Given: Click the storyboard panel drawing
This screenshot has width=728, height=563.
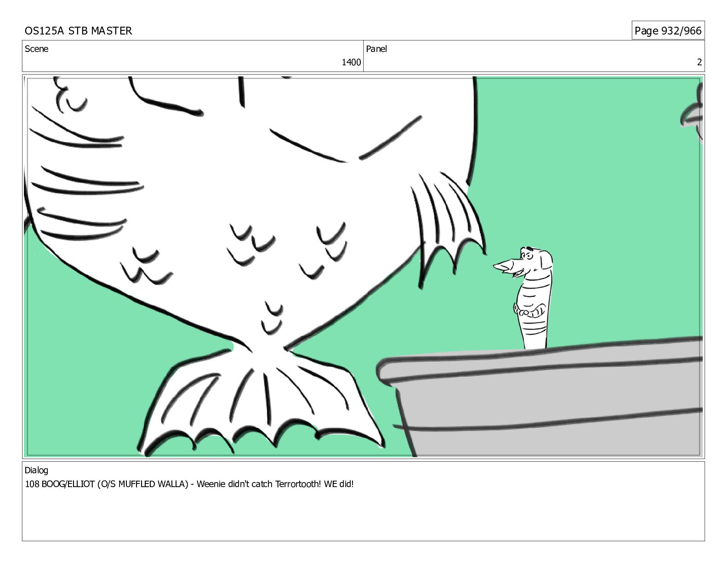Looking at the screenshot, I should [363, 266].
